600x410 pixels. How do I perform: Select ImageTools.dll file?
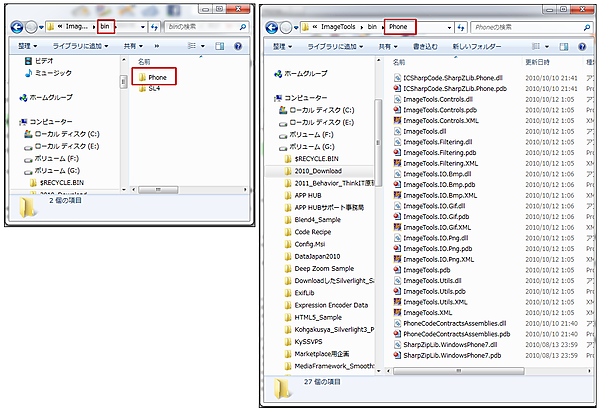click(x=420, y=131)
